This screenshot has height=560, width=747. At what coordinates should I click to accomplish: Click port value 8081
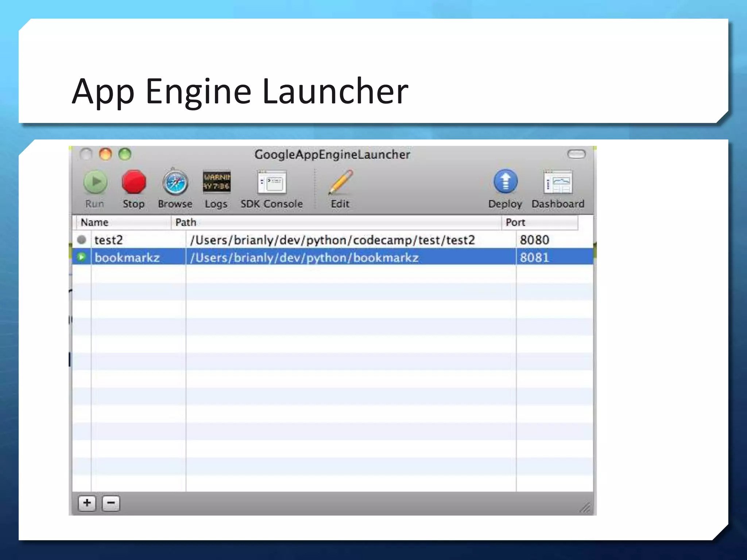[534, 258]
